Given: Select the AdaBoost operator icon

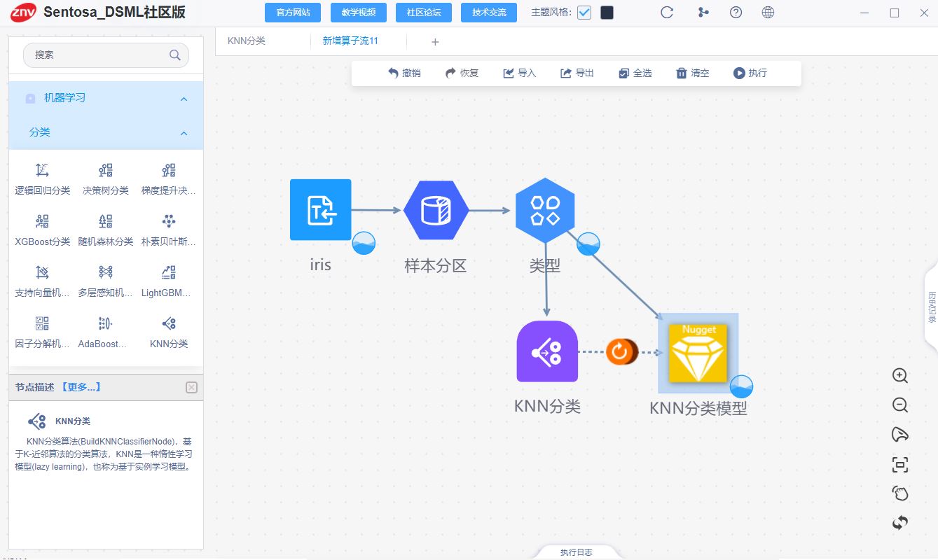Looking at the screenshot, I should tap(106, 323).
